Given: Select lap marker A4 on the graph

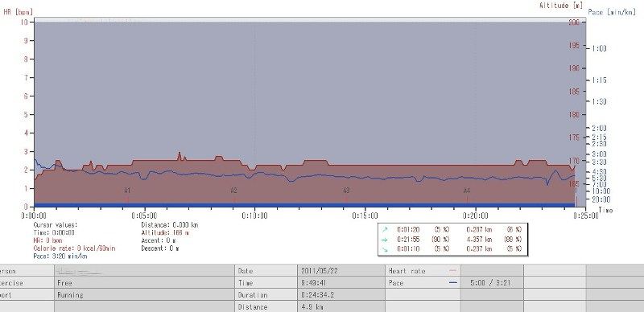Looking at the screenshot, I should (x=467, y=191).
